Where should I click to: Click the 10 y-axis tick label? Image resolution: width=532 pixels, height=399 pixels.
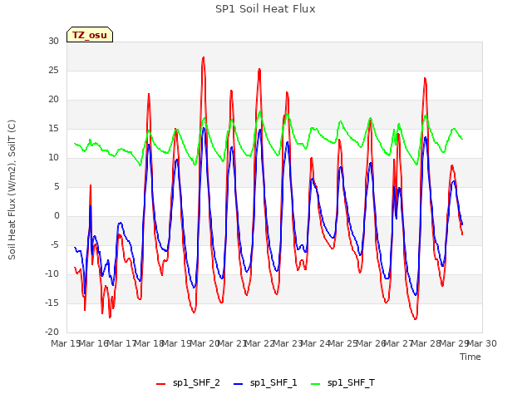(x=53, y=157)
